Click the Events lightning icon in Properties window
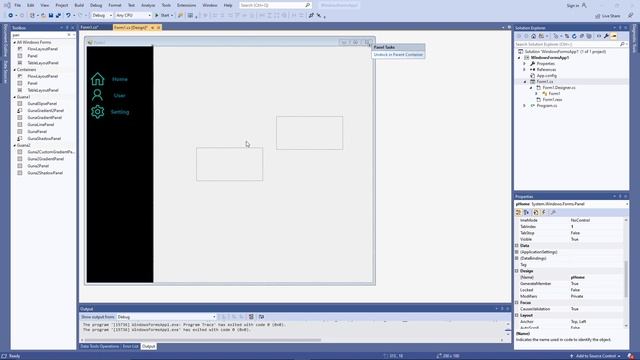This screenshot has height=360, width=640. click(544, 212)
